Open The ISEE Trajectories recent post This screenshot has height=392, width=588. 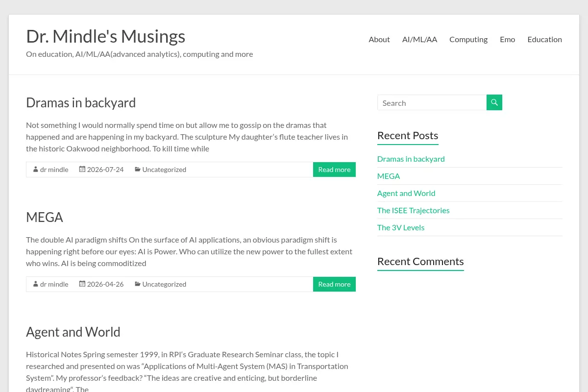point(414,210)
